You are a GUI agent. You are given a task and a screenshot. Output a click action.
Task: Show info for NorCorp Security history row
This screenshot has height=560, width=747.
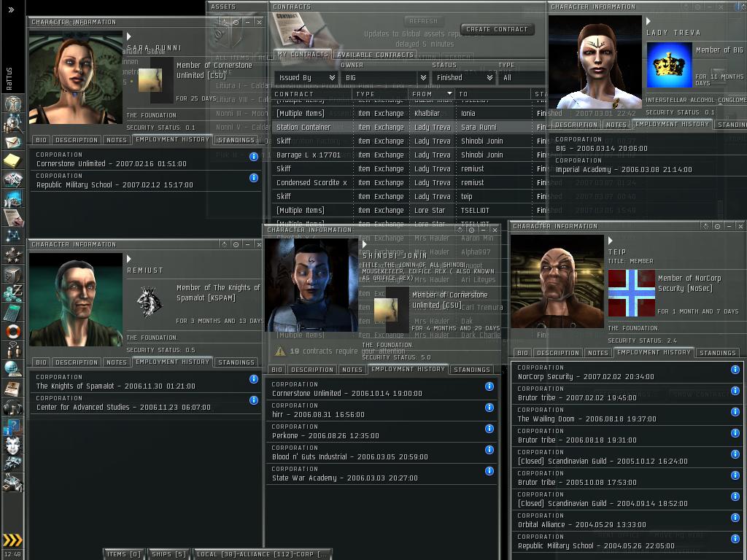(735, 370)
